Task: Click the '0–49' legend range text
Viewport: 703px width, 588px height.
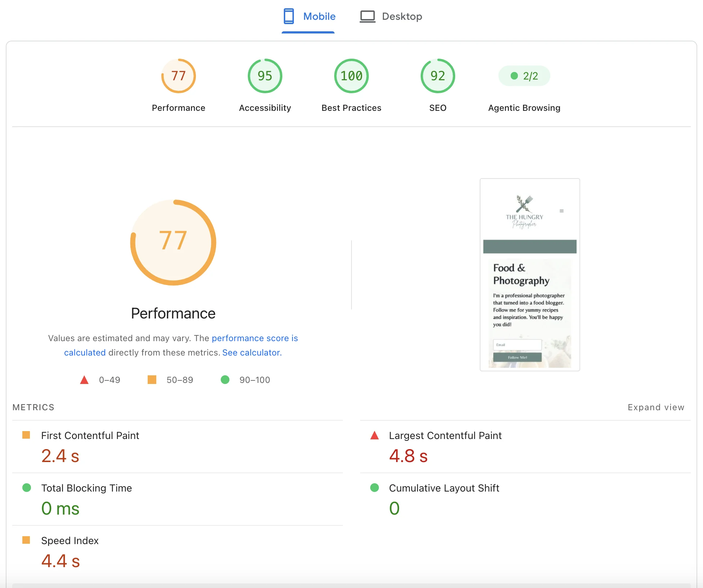Action: (109, 380)
